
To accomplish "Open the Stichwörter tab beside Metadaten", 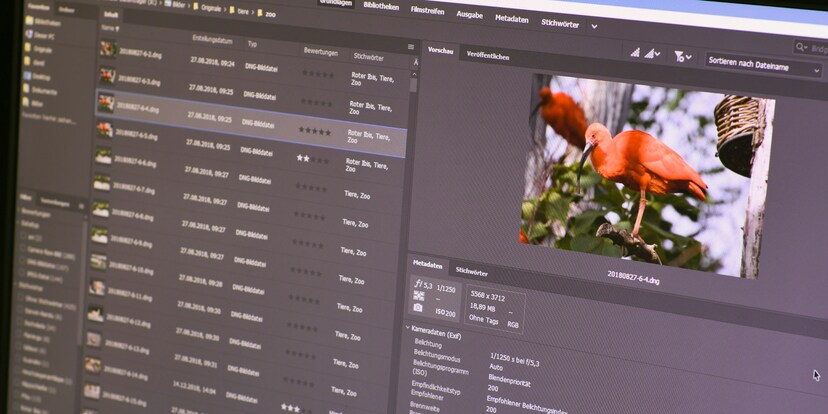I will click(x=472, y=271).
